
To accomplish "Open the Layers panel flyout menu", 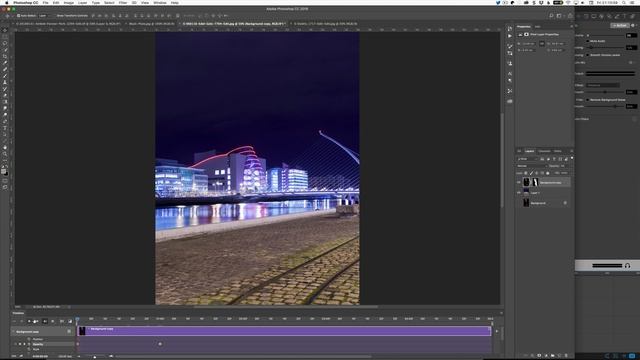I will [x=572, y=151].
